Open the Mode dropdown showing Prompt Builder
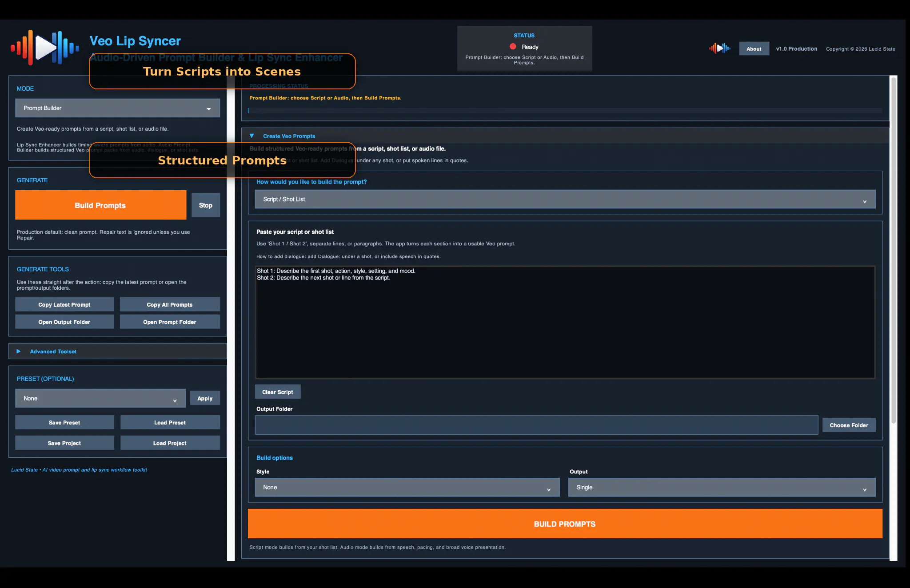The image size is (910, 588). [x=118, y=108]
